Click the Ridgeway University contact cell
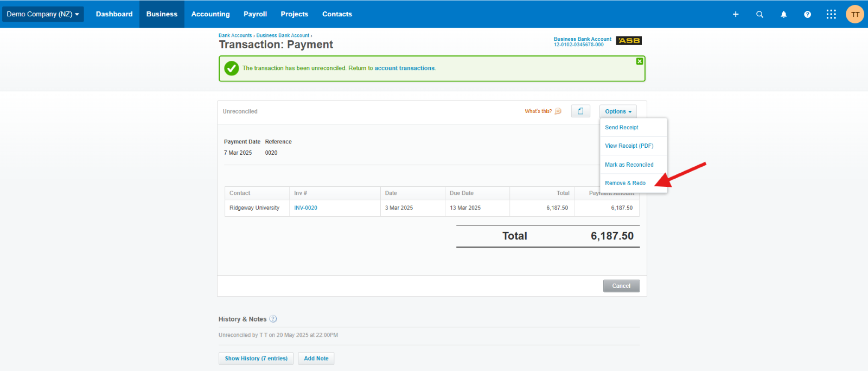 point(254,207)
